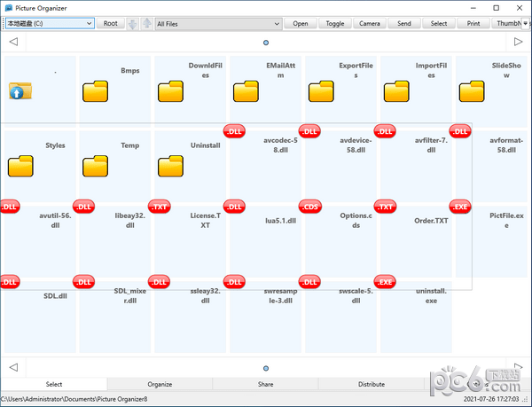Click the Toggle toolbar button
Image resolution: width=532 pixels, height=407 pixels.
[335, 23]
